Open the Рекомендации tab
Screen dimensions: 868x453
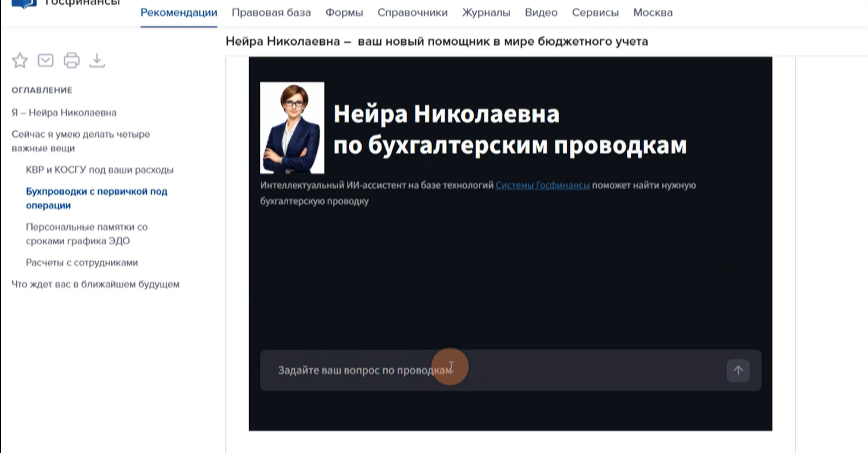(x=179, y=12)
